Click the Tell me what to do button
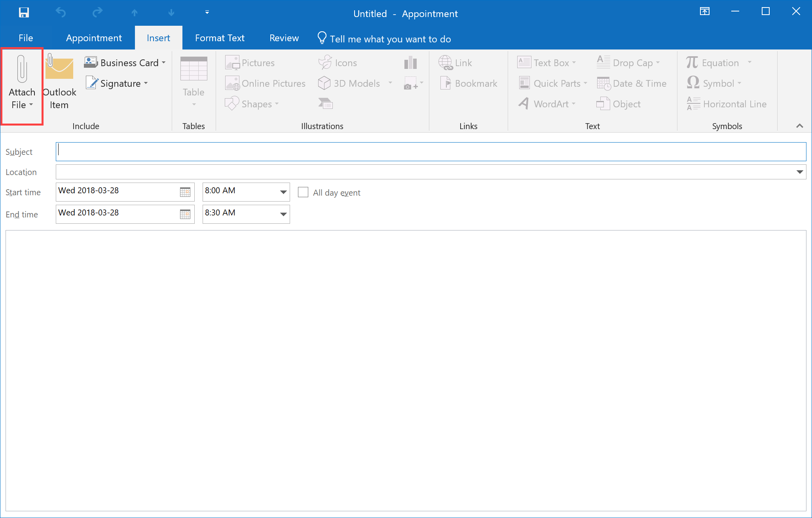The height and width of the screenshot is (518, 812). (391, 38)
